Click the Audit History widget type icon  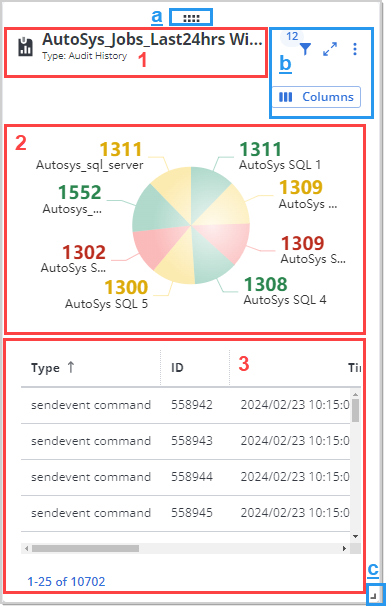pos(26,47)
